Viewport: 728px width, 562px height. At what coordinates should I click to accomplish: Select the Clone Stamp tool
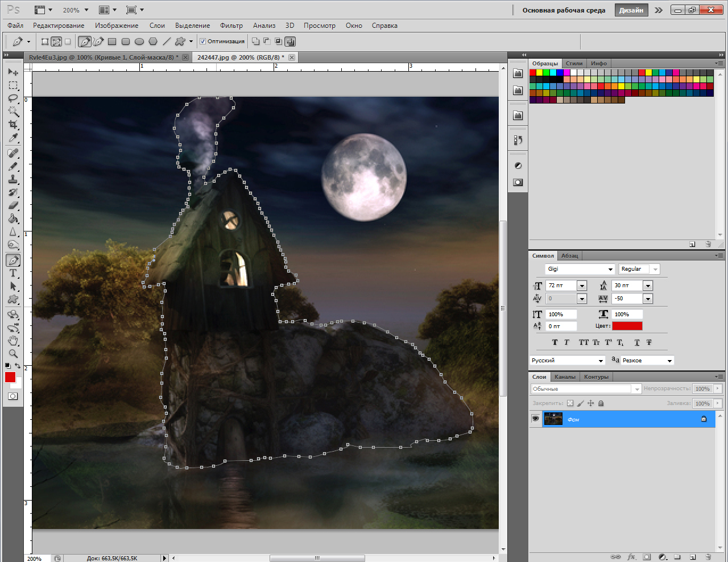point(13,180)
